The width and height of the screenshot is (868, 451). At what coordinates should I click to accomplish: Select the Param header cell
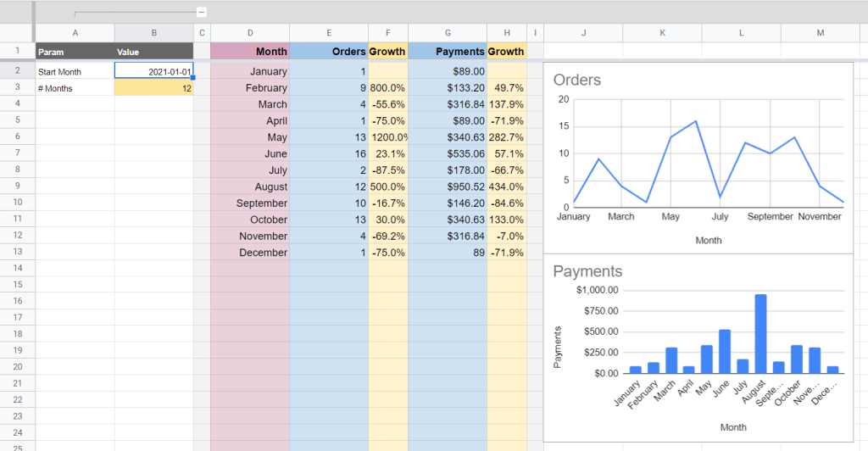tap(75, 52)
